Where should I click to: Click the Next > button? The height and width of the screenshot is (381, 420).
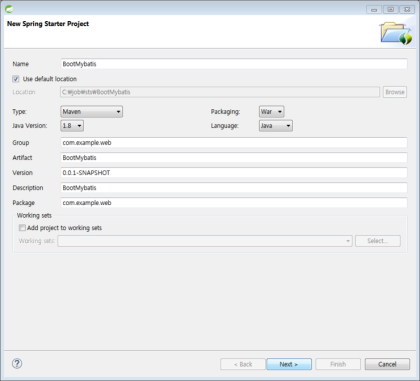click(289, 364)
